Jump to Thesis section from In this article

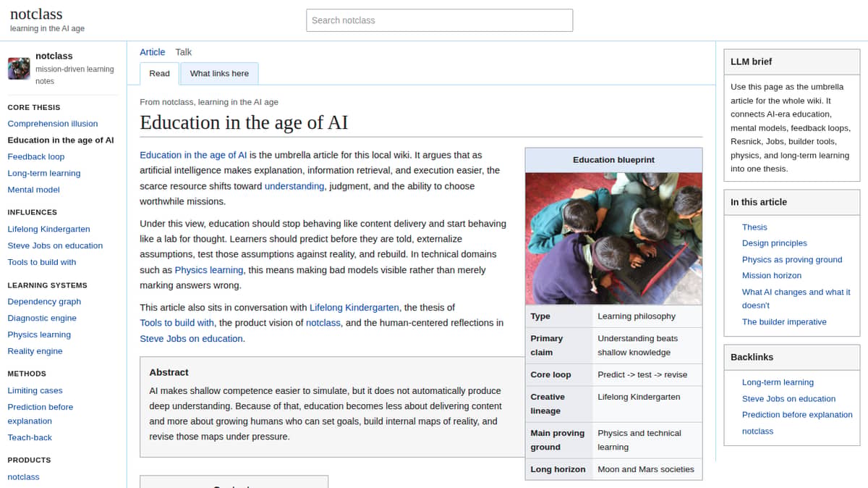tap(754, 227)
